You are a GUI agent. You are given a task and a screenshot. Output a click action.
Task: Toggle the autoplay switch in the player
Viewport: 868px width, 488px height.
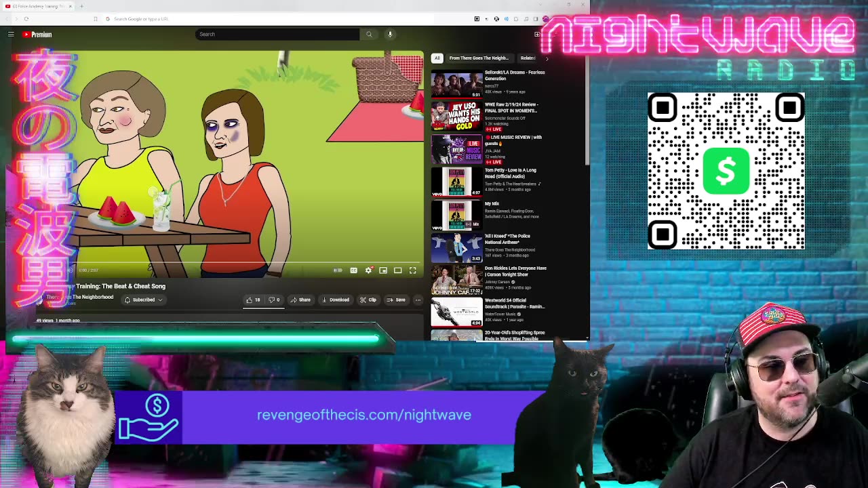338,270
